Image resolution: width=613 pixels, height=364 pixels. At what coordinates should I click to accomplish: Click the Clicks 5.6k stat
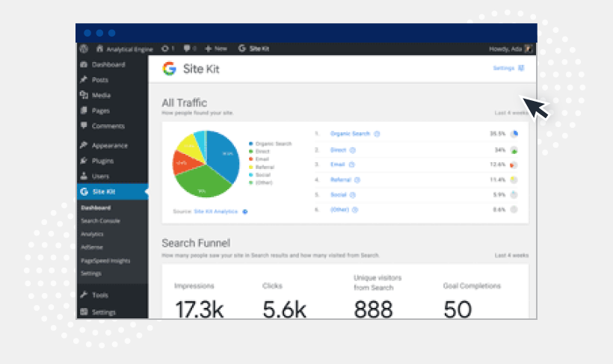pos(284,300)
